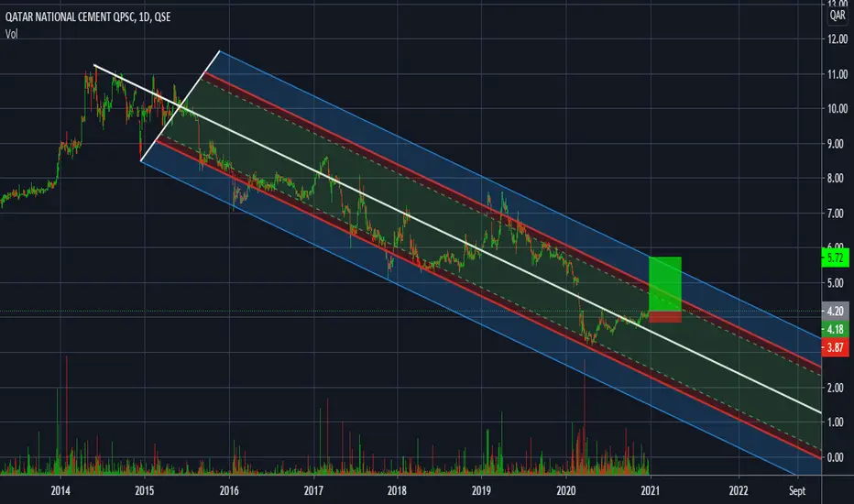This screenshot has height=504, width=854.
Task: Click the 2021 label on the time axis
Action: pos(651,490)
